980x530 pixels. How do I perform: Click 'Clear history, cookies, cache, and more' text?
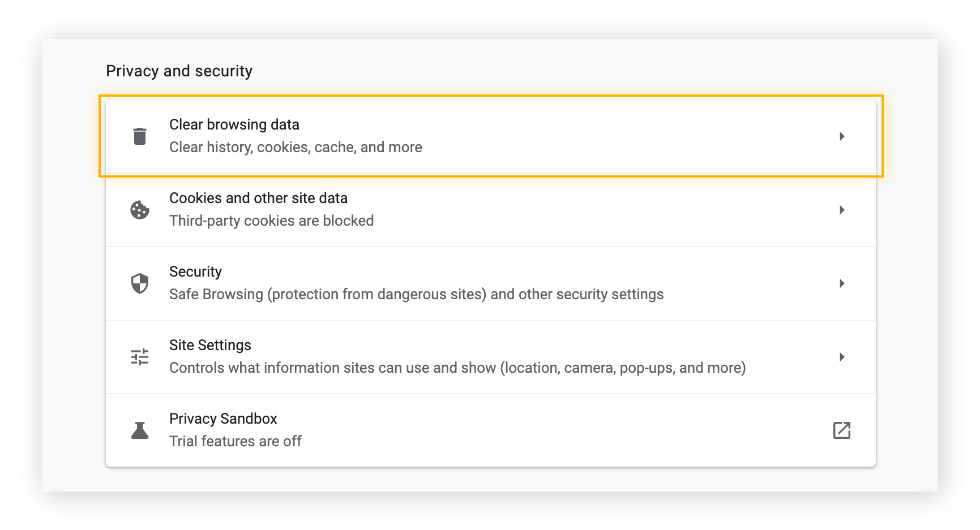click(x=296, y=147)
